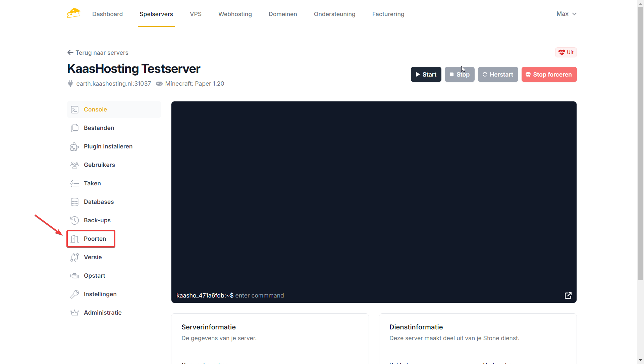Go to Facturering in top menu
Viewport: 644px width, 364px height.
[388, 14]
